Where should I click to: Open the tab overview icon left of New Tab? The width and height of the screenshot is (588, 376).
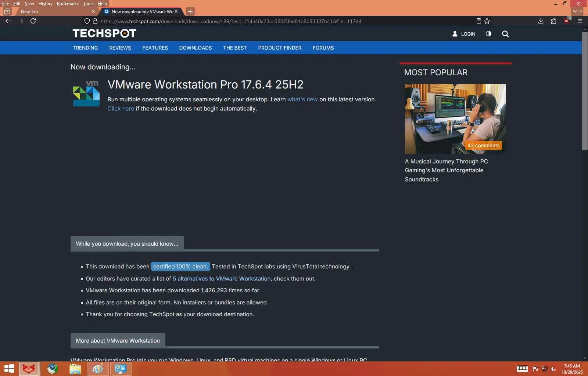[x=7, y=11]
